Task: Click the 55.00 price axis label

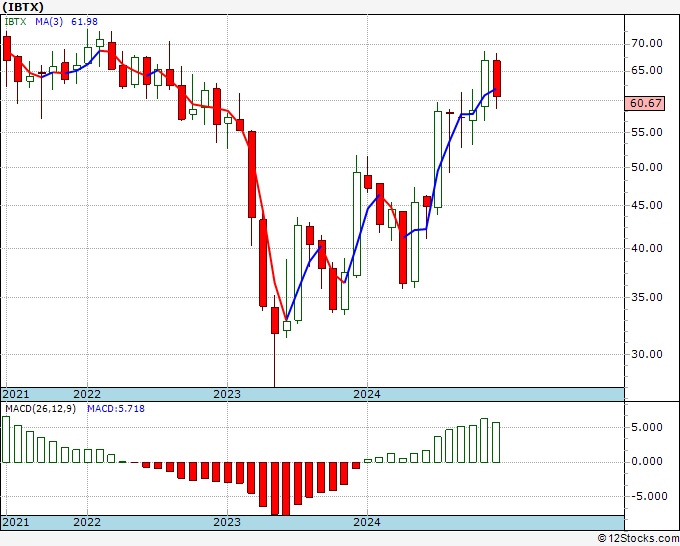Action: (647, 132)
